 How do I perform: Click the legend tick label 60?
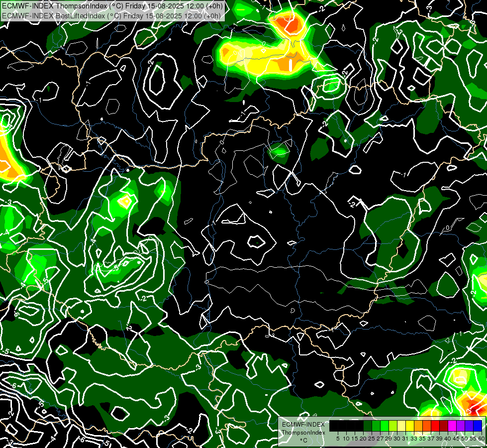coord(481,439)
